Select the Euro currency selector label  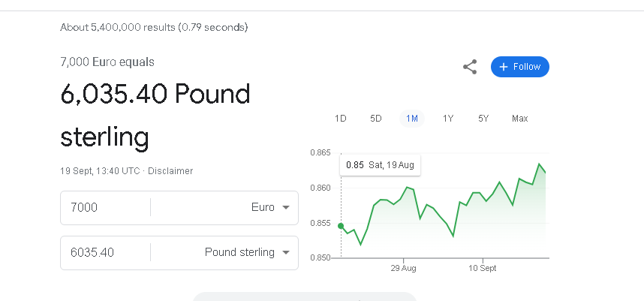click(263, 207)
